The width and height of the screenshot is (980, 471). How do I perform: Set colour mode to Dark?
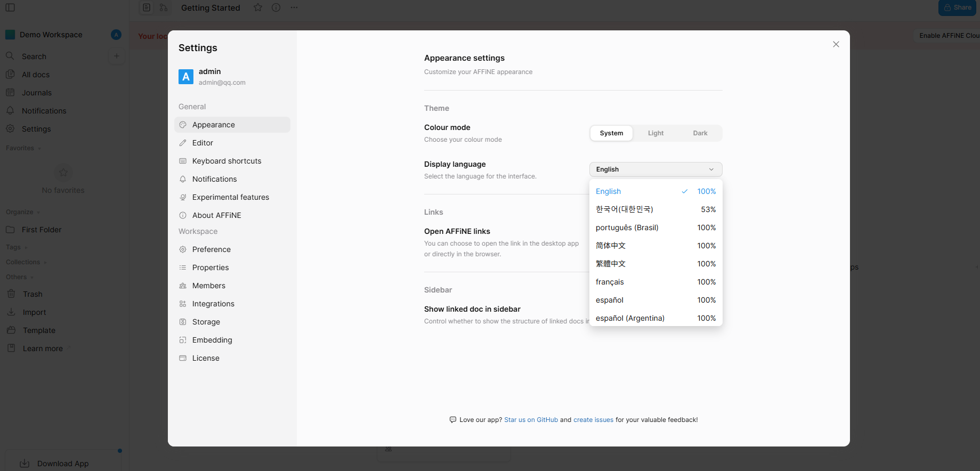[700, 133]
